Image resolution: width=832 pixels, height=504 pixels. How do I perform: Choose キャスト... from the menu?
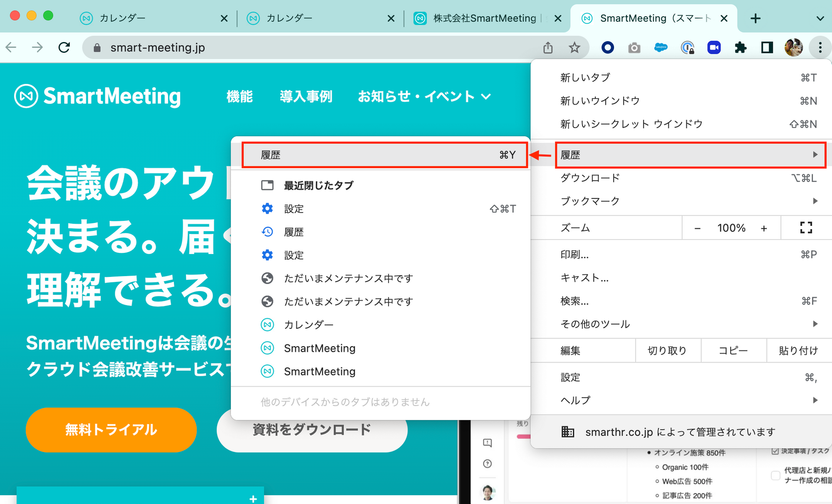(681, 277)
